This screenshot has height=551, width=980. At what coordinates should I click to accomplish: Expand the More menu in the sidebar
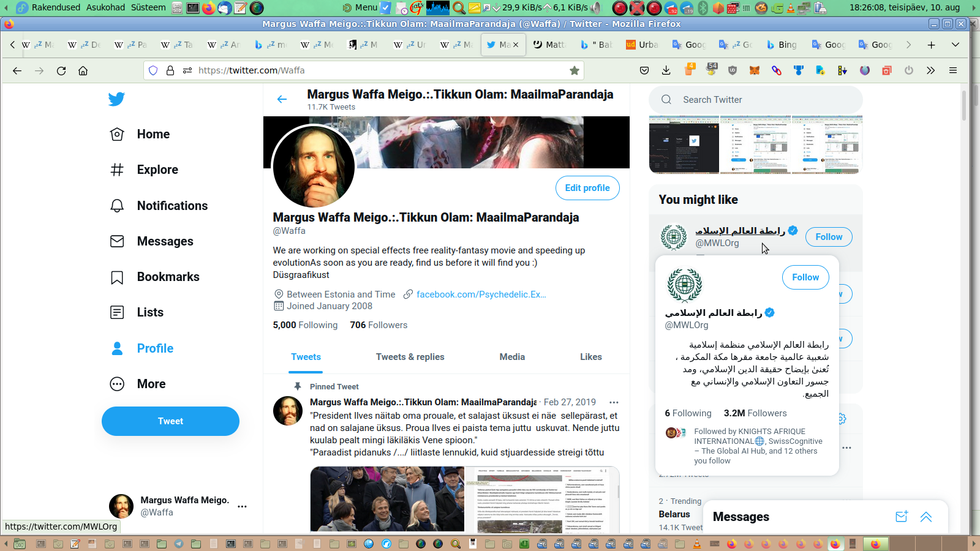[x=137, y=384]
